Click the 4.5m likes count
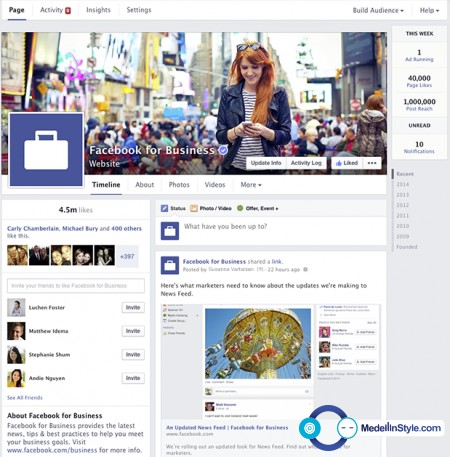The width and height of the screenshot is (450, 457). click(76, 210)
